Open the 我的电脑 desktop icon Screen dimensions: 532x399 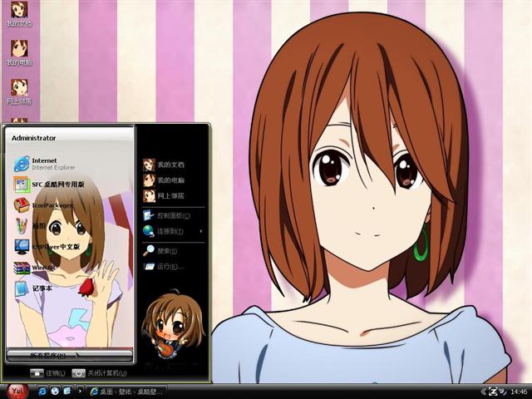click(19, 53)
